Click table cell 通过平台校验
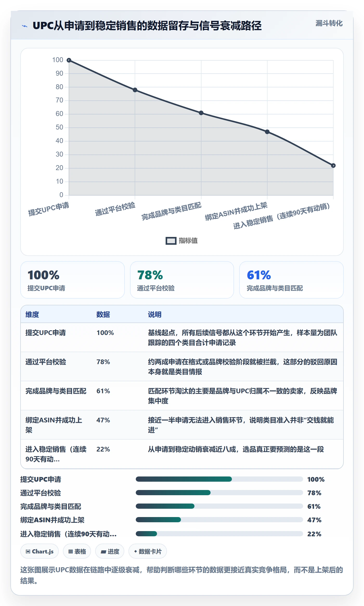 tap(46, 362)
